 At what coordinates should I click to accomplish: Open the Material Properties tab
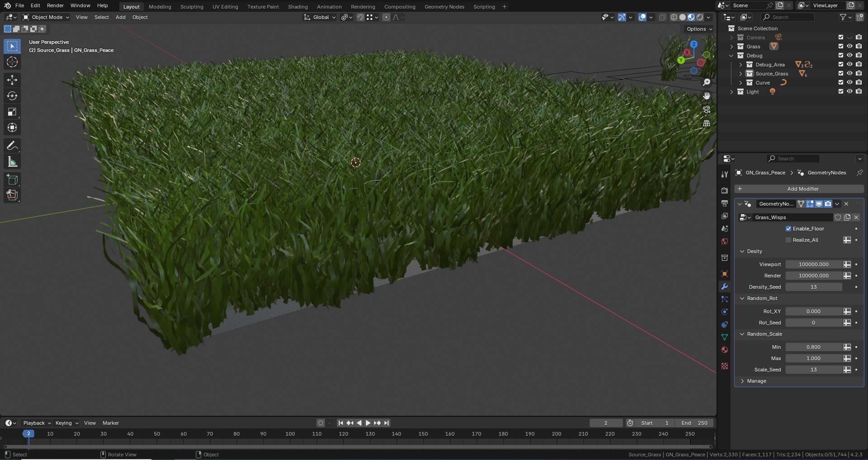tap(724, 349)
